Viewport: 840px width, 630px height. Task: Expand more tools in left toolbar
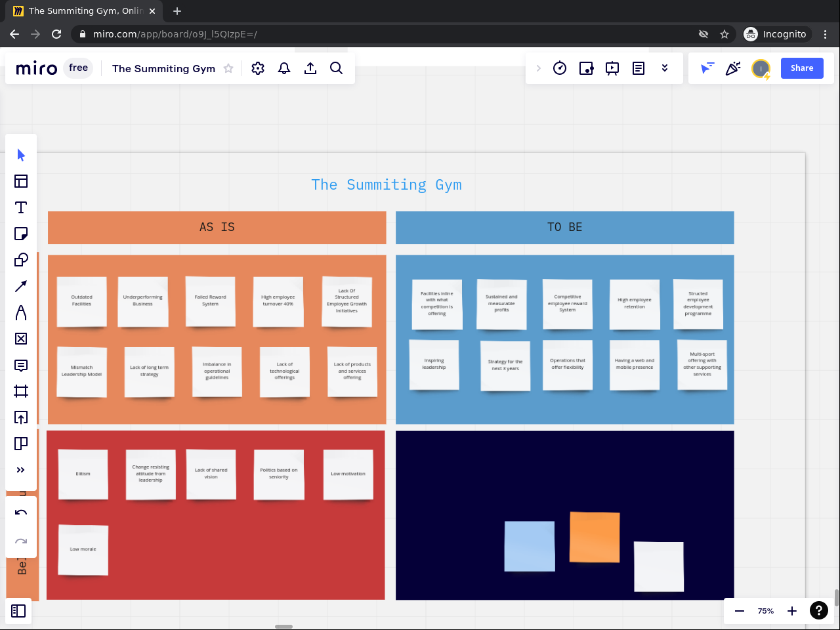(x=21, y=470)
